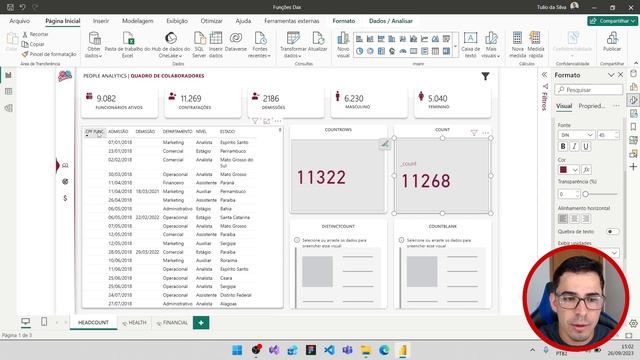The height and width of the screenshot is (360, 640).
Task: Open the Propriedades tab in Formato pane
Action: tap(591, 106)
